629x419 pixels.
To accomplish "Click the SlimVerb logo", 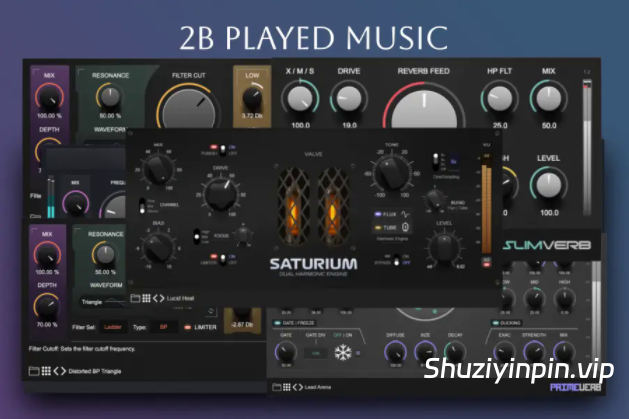I will coord(547,245).
